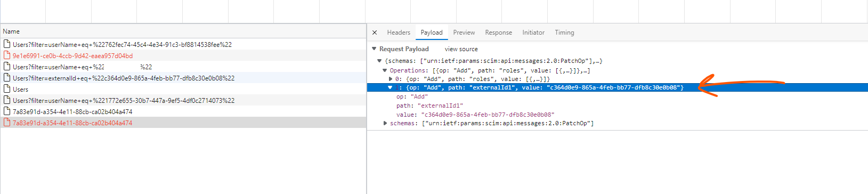Close the request details pane
Viewport: 868px width, 194px height.
(375, 33)
